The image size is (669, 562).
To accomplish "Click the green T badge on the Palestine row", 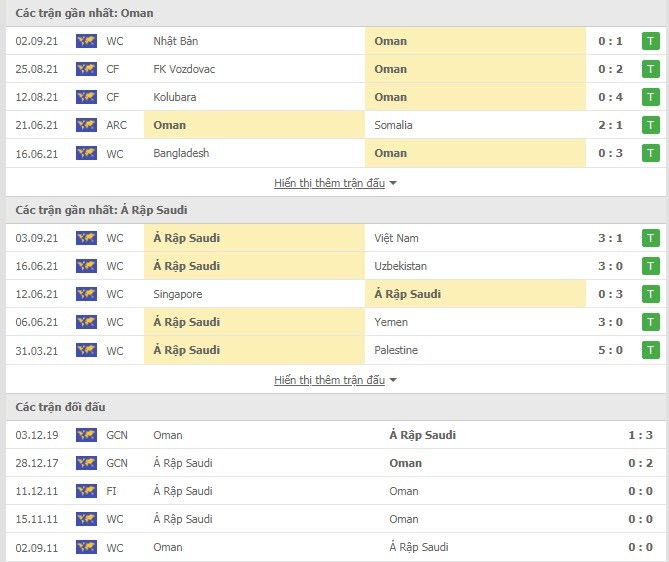I will coord(650,350).
